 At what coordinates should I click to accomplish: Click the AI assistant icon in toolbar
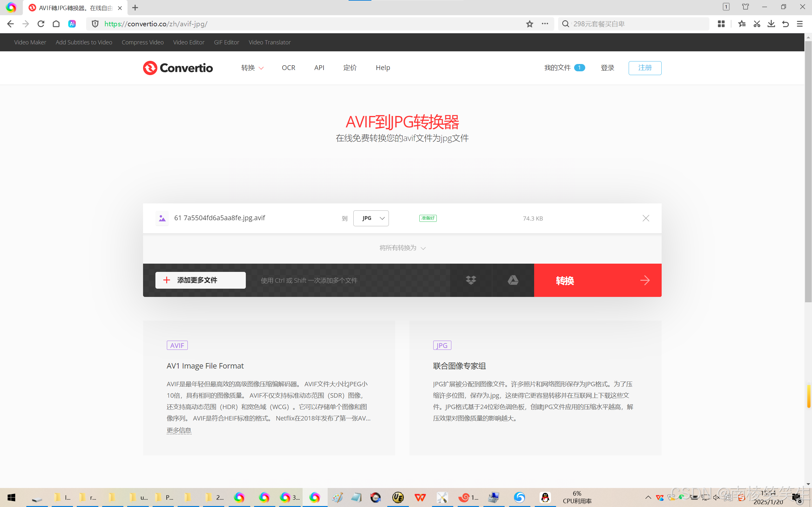72,24
